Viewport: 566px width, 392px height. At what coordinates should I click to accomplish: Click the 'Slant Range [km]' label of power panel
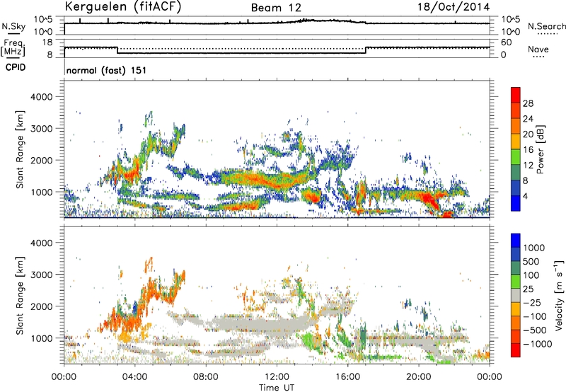point(20,149)
